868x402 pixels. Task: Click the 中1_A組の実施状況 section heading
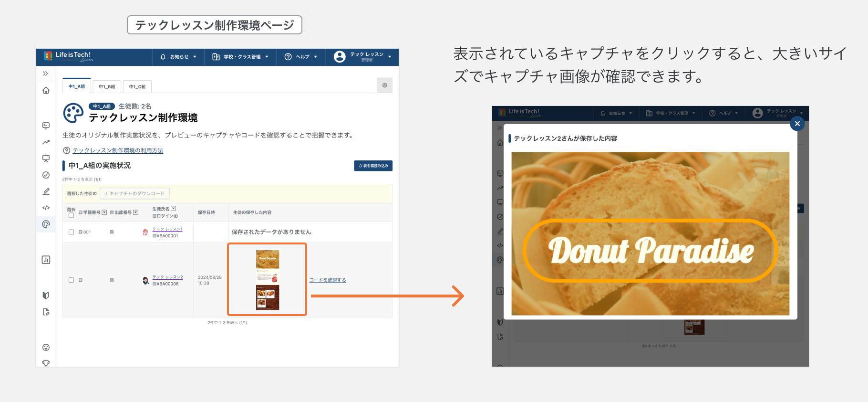point(99,165)
